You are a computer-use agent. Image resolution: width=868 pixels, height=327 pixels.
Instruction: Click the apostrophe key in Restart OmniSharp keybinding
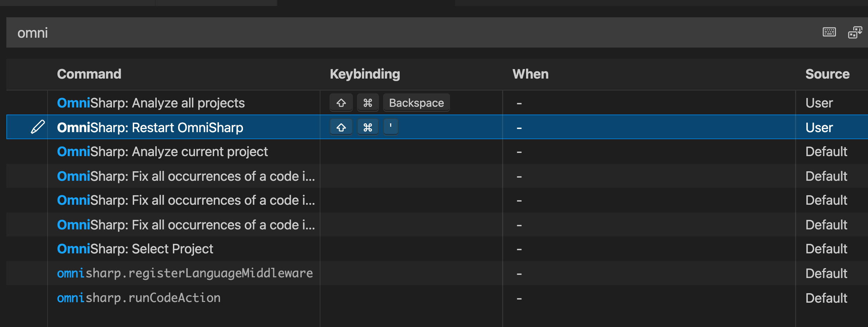tap(391, 127)
